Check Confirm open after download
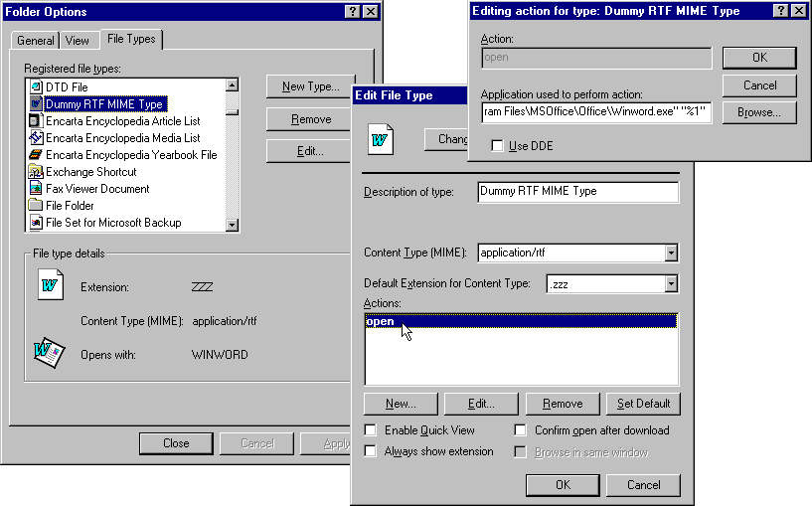Viewport: 812px width, 506px height. [x=521, y=430]
